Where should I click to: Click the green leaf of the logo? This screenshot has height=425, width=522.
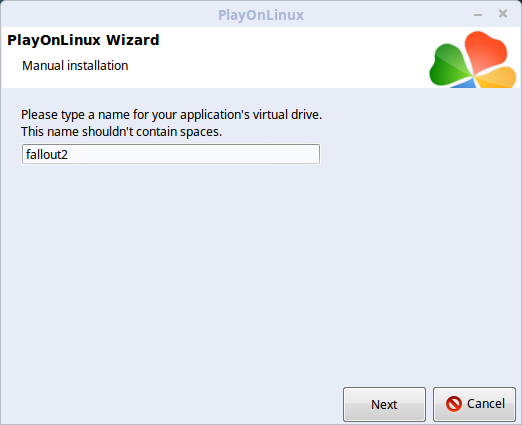pyautogui.click(x=449, y=65)
